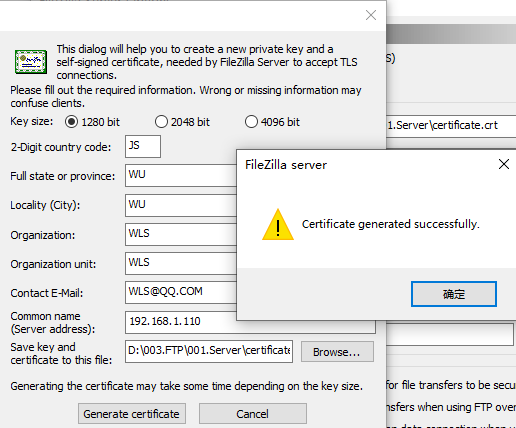Click certificate.crt path field in background window

pyautogui.click(x=451, y=126)
